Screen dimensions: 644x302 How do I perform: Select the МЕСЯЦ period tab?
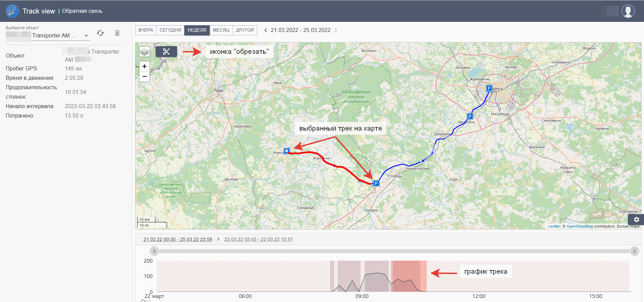tap(221, 30)
